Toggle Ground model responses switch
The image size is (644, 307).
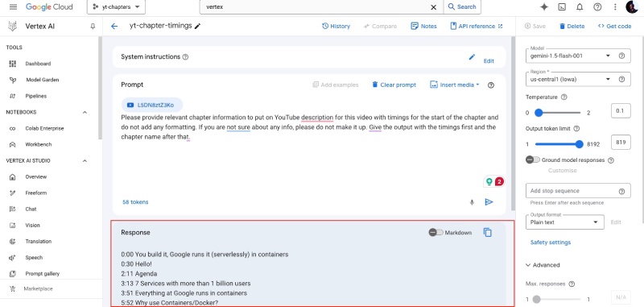[533, 160]
